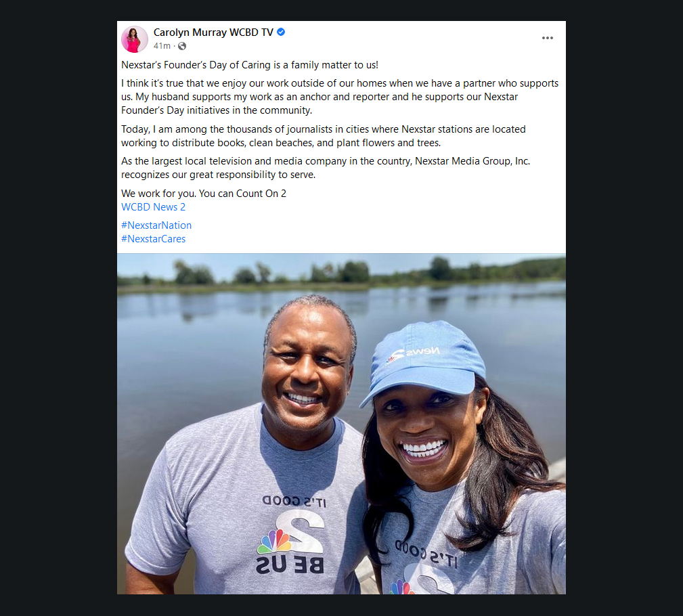
Task: Click the globe public-audience icon
Action: click(182, 46)
